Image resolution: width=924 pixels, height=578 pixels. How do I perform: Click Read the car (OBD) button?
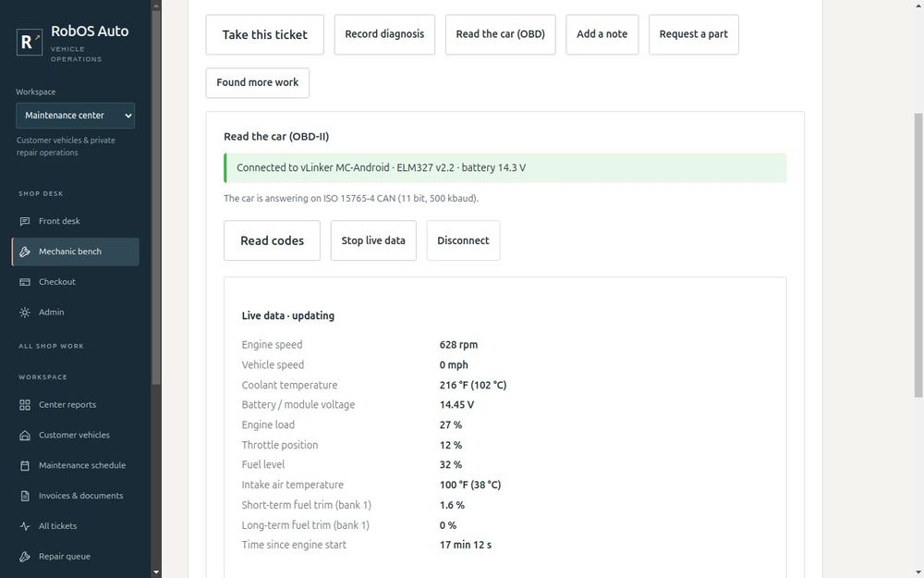pyautogui.click(x=500, y=35)
